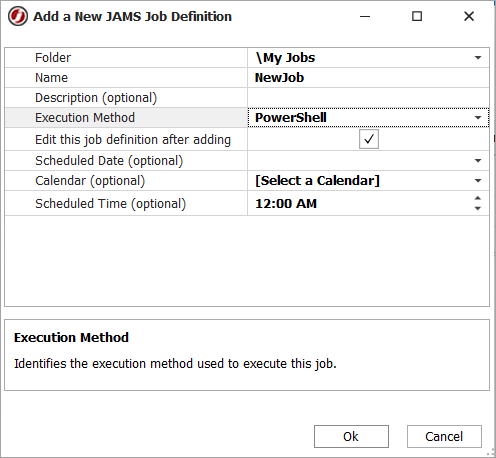Close the Add a New JAMS Job dialog
The image size is (496, 458).
pos(469,16)
